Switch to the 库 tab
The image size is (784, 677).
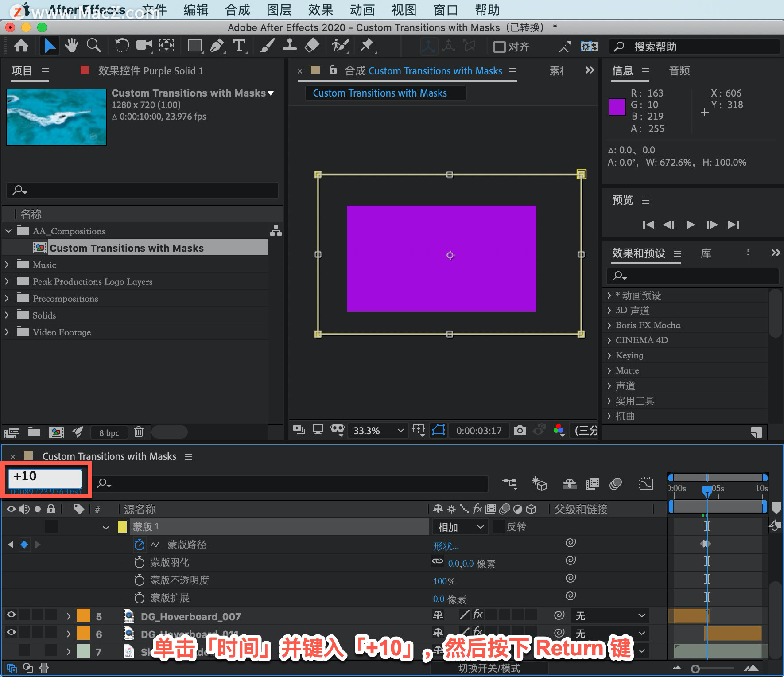[706, 253]
